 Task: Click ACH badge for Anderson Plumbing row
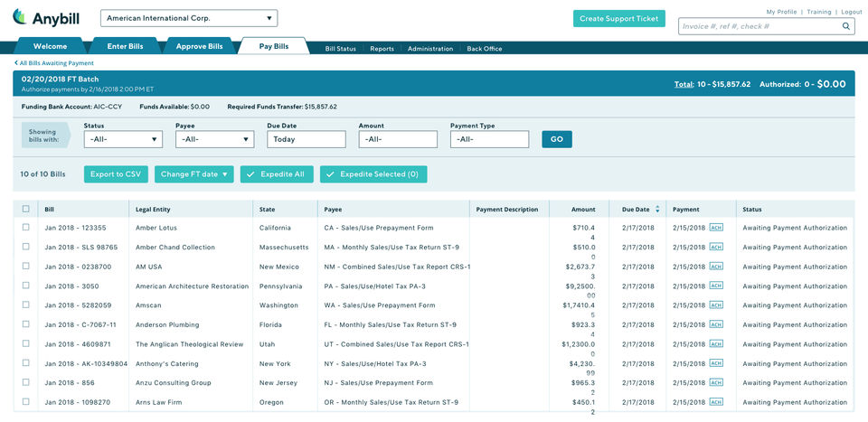click(716, 324)
